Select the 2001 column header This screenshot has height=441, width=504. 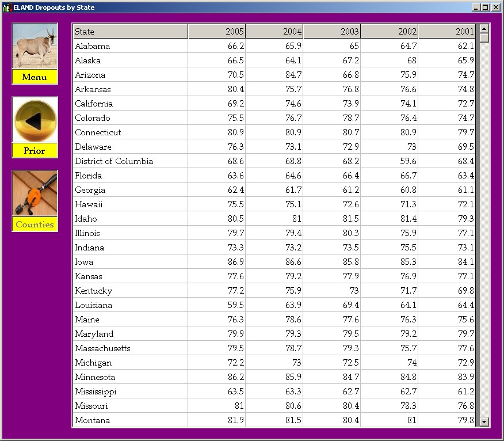point(447,32)
